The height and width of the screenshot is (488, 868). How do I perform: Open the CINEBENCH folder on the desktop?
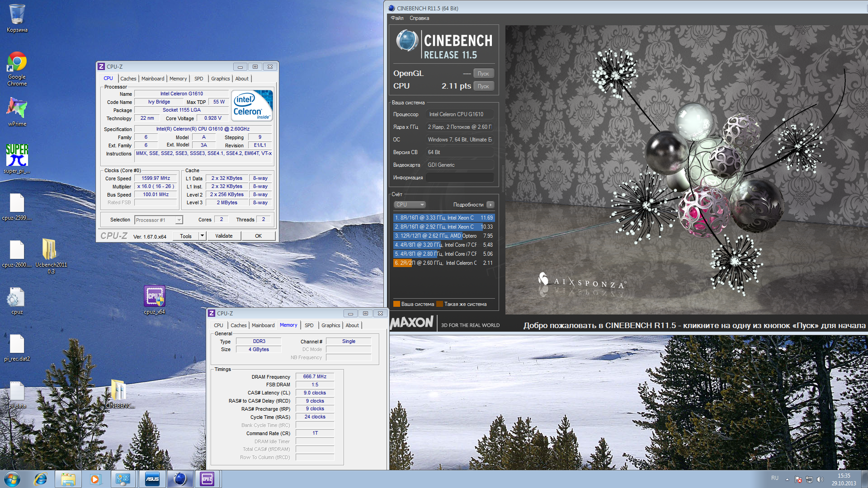tap(120, 393)
